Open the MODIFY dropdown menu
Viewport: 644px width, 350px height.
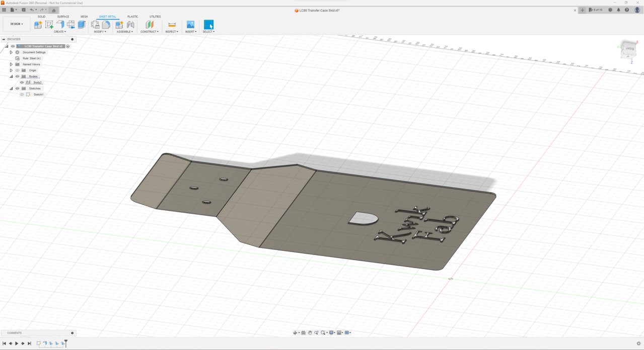(100, 32)
